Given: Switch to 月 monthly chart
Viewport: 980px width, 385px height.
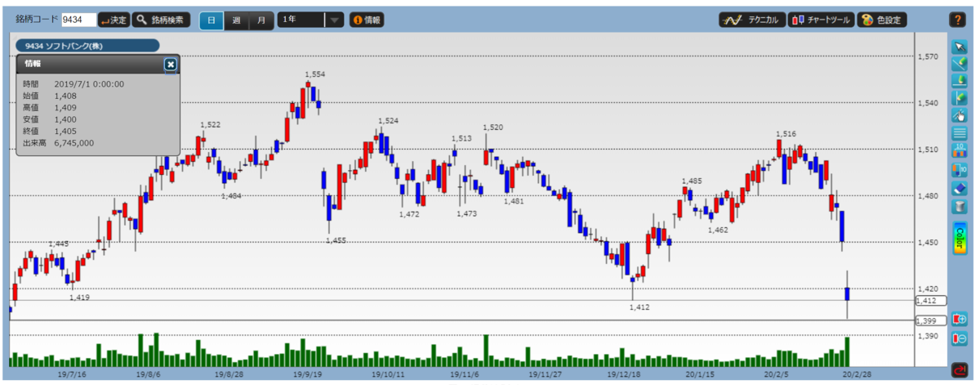Looking at the screenshot, I should [x=261, y=20].
